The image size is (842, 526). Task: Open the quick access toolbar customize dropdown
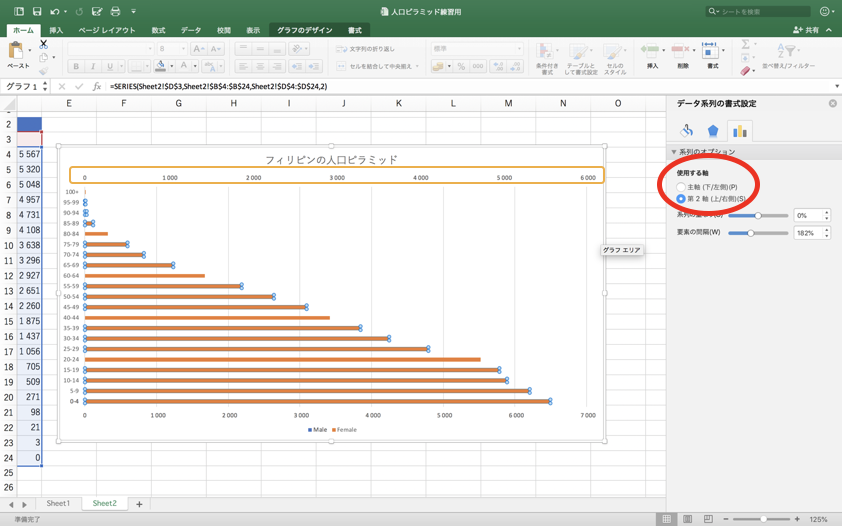click(x=133, y=11)
